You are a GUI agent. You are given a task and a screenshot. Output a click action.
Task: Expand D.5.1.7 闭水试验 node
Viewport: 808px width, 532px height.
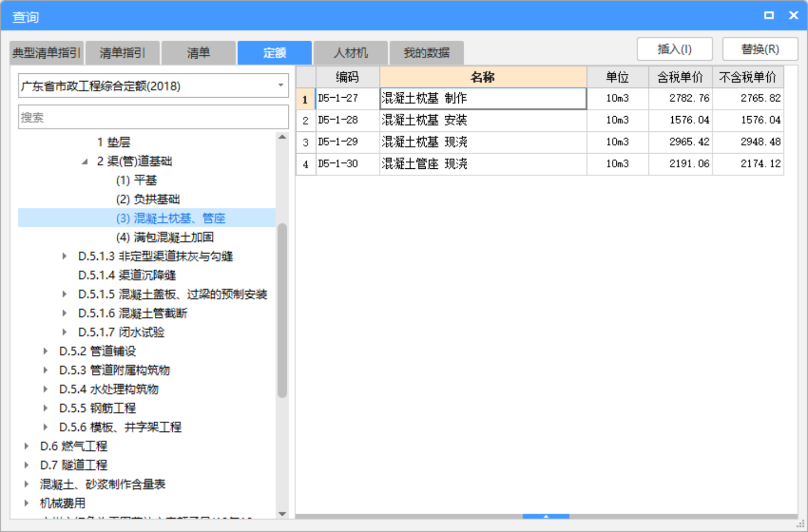click(x=65, y=332)
